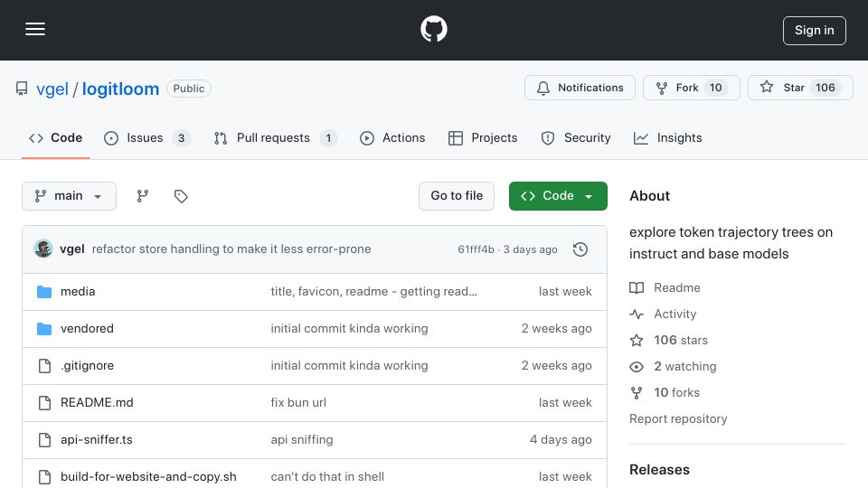Open the Pull requests tab
This screenshot has width=868, height=488.
pyautogui.click(x=275, y=137)
